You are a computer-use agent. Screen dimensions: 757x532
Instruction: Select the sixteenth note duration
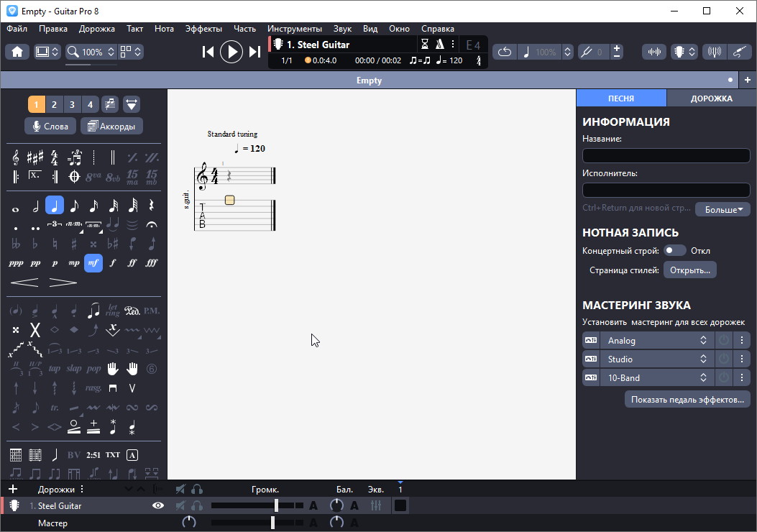point(93,206)
